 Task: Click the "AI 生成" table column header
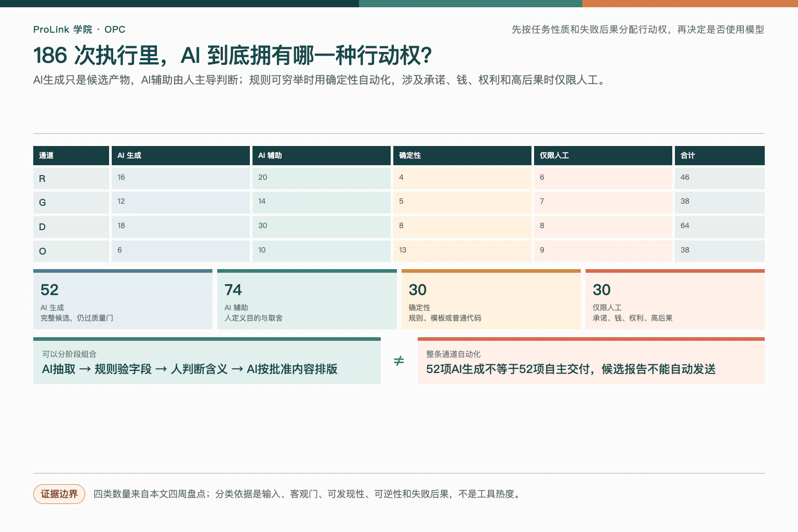pos(181,155)
